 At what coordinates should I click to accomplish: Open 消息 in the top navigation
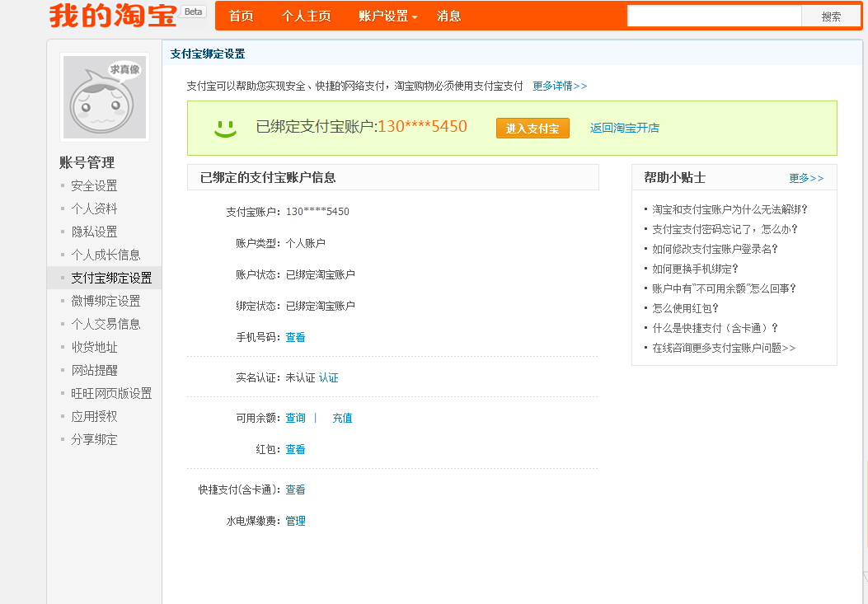tap(448, 16)
